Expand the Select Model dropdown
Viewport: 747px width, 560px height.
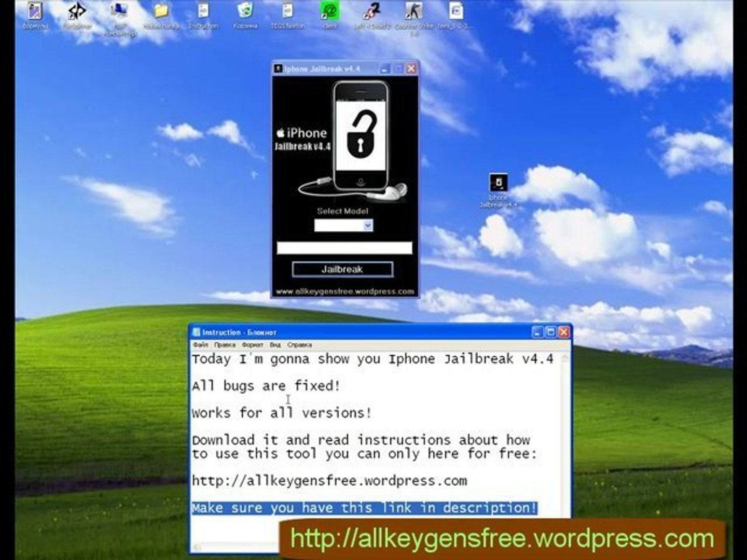coord(368,225)
